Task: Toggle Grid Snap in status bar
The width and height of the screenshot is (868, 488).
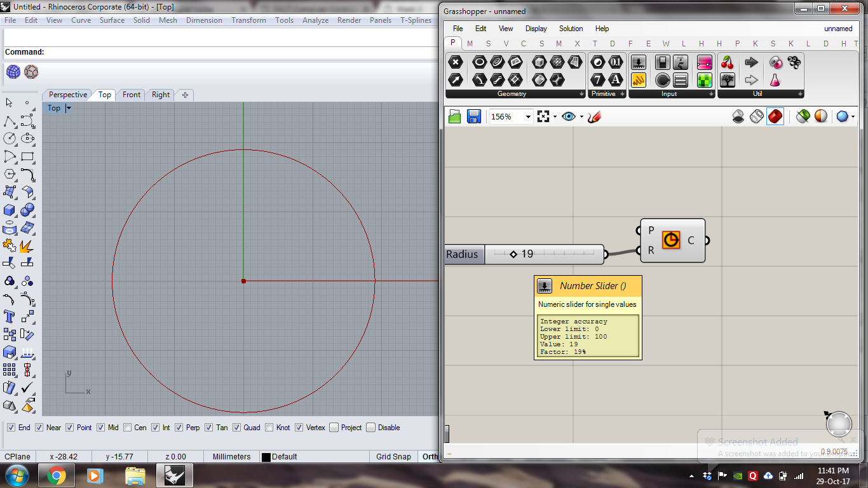Action: (x=393, y=456)
